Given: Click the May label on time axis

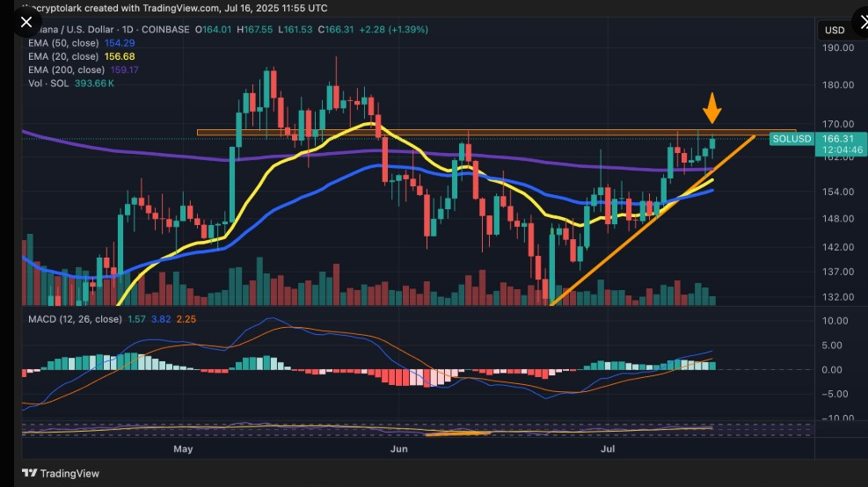Looking at the screenshot, I should coord(183,449).
